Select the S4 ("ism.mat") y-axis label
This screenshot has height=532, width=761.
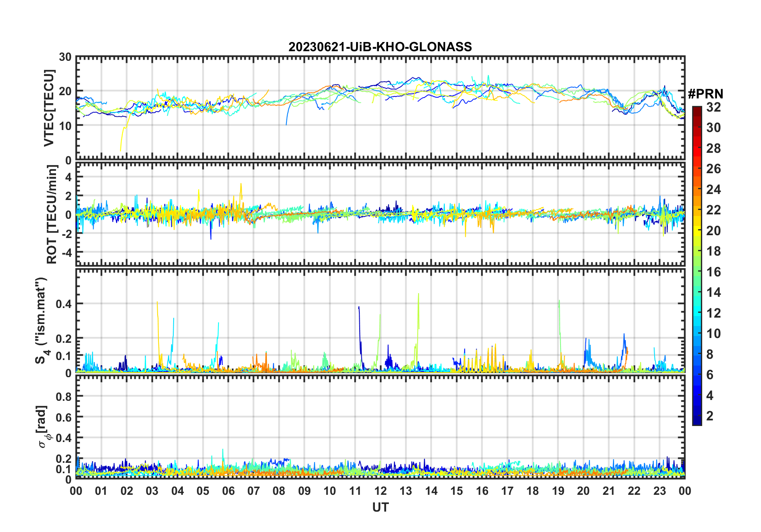[42, 320]
